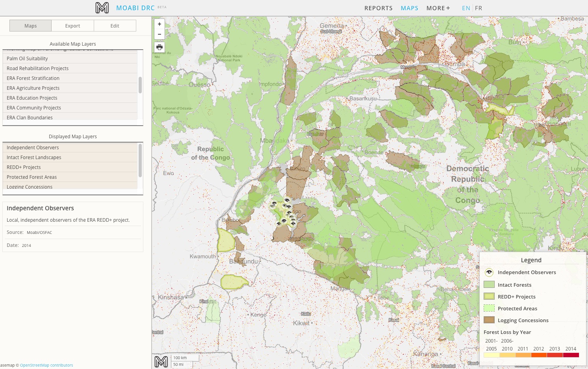The width and height of the screenshot is (588, 369).
Task: Go to the MAPS page
Action: tap(409, 8)
